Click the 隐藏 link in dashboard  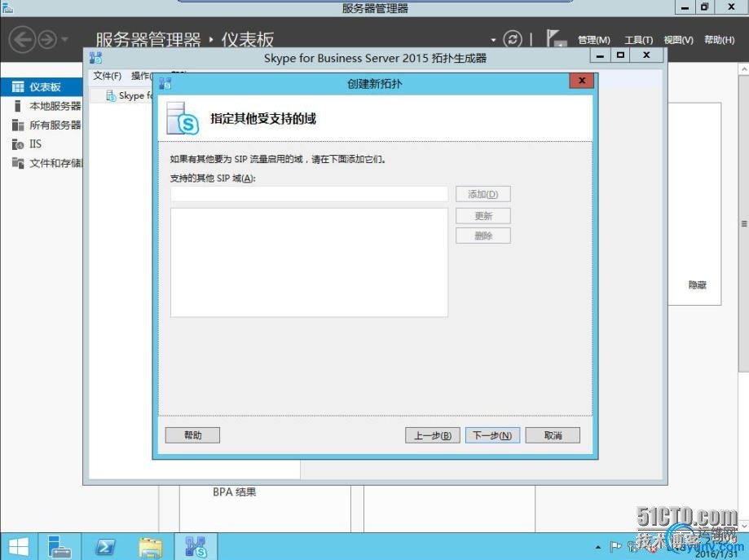pyautogui.click(x=697, y=284)
